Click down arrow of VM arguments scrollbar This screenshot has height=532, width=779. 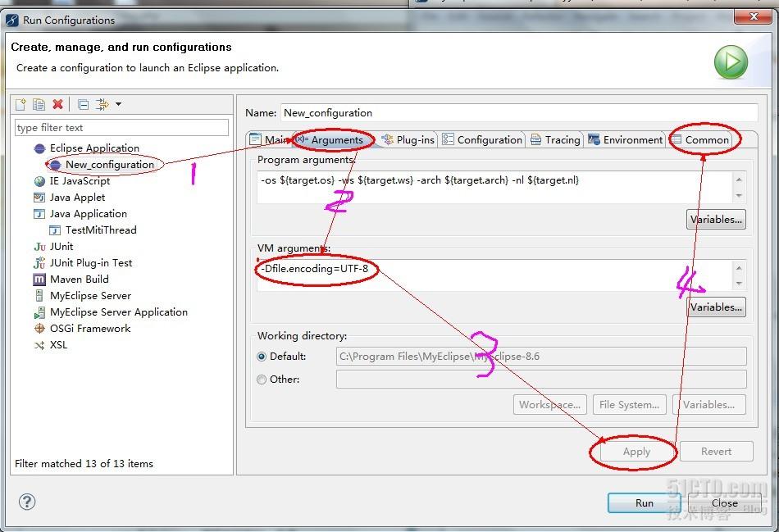[x=739, y=284]
